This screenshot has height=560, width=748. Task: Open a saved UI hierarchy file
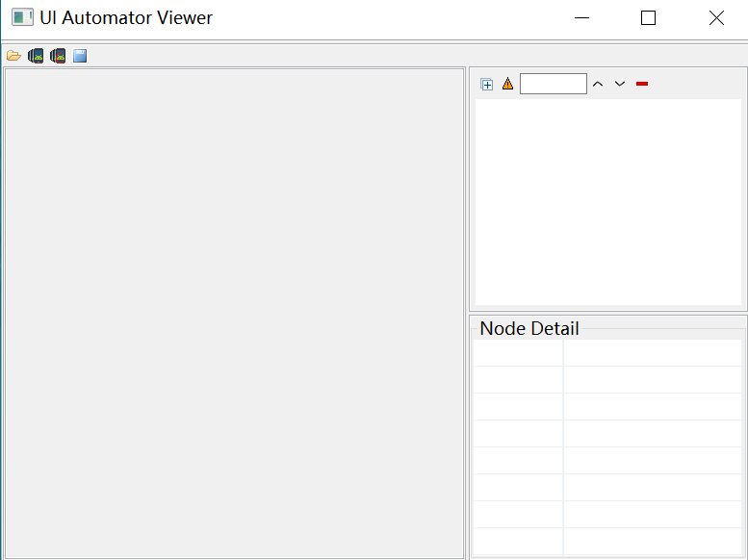tap(13, 56)
